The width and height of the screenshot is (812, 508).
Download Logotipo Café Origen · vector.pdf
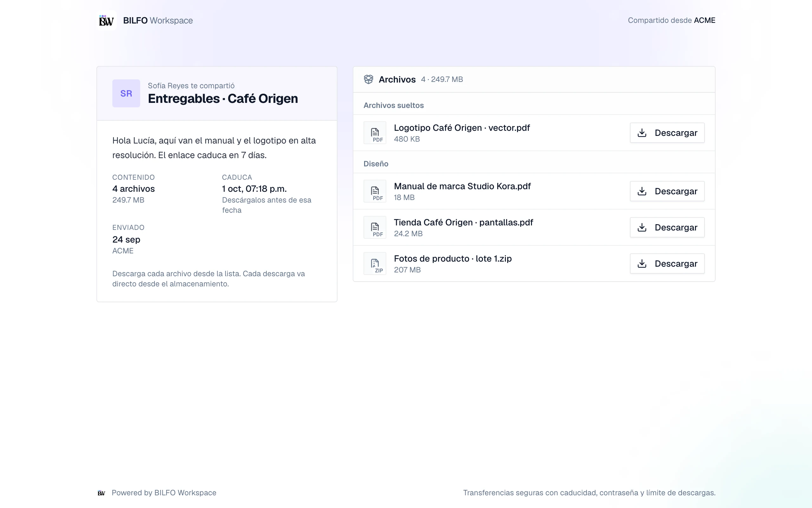point(667,133)
